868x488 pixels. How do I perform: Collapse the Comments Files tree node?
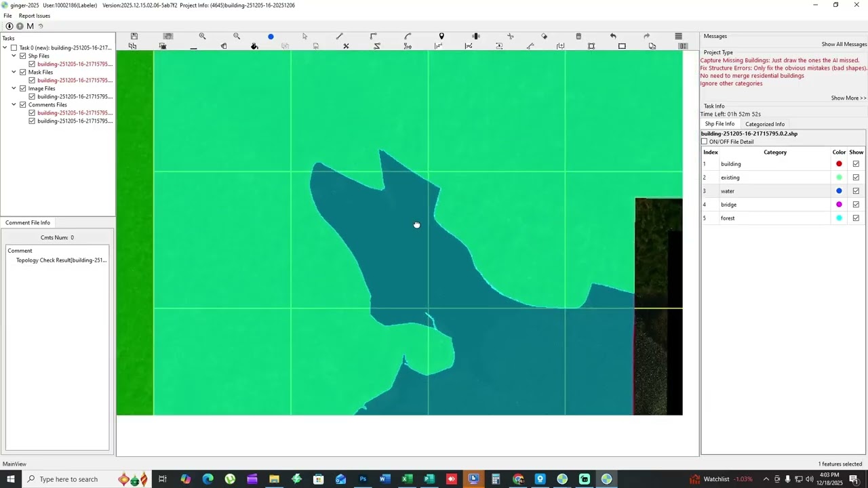coord(14,105)
